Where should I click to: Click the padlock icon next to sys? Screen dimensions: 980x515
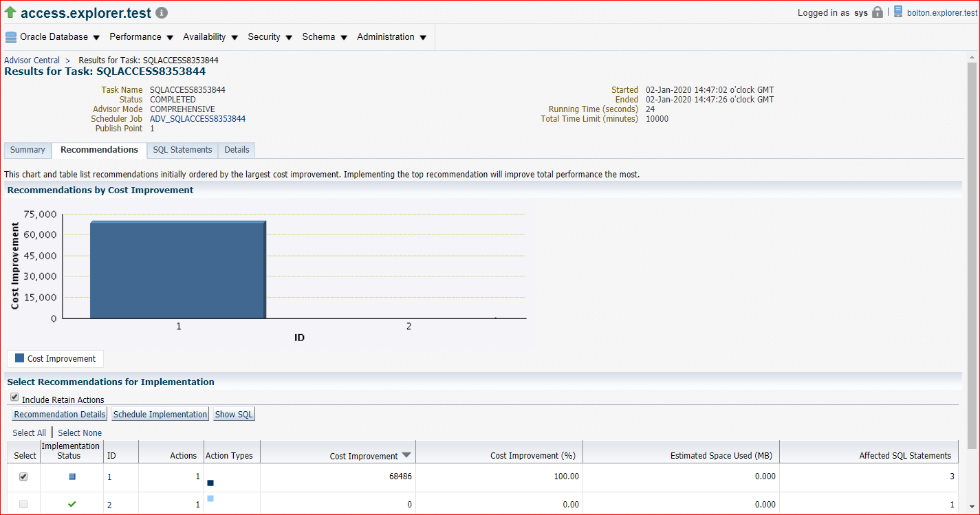(x=877, y=12)
